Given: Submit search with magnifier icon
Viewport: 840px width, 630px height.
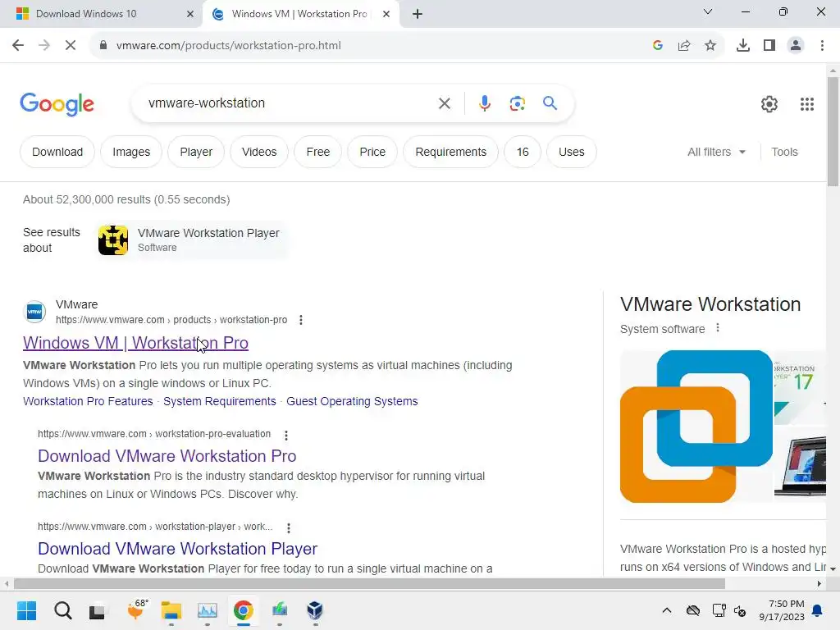Looking at the screenshot, I should click(x=550, y=103).
